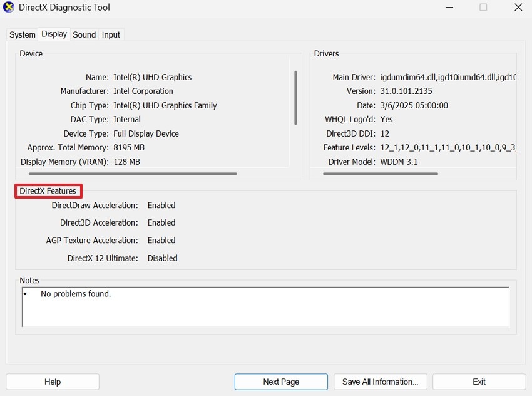Screen dimensions: 532x396
Task: Click the DirectDraw Acceleration Enabled status
Action: 161,205
